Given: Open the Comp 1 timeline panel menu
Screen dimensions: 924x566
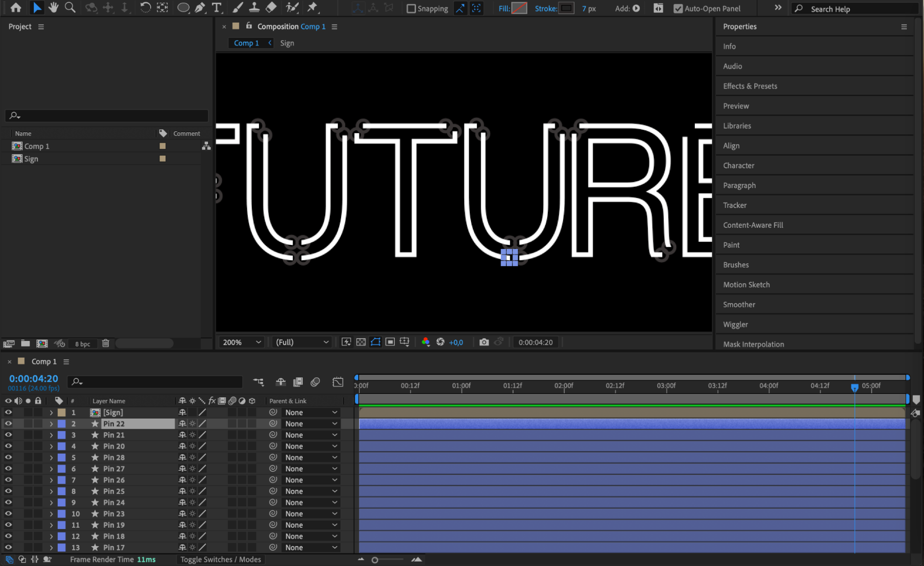Looking at the screenshot, I should tap(66, 362).
